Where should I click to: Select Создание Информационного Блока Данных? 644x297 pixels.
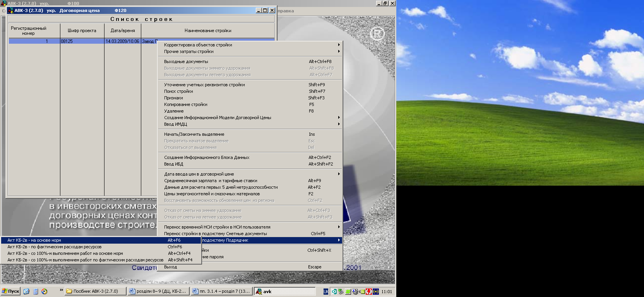coord(250,157)
